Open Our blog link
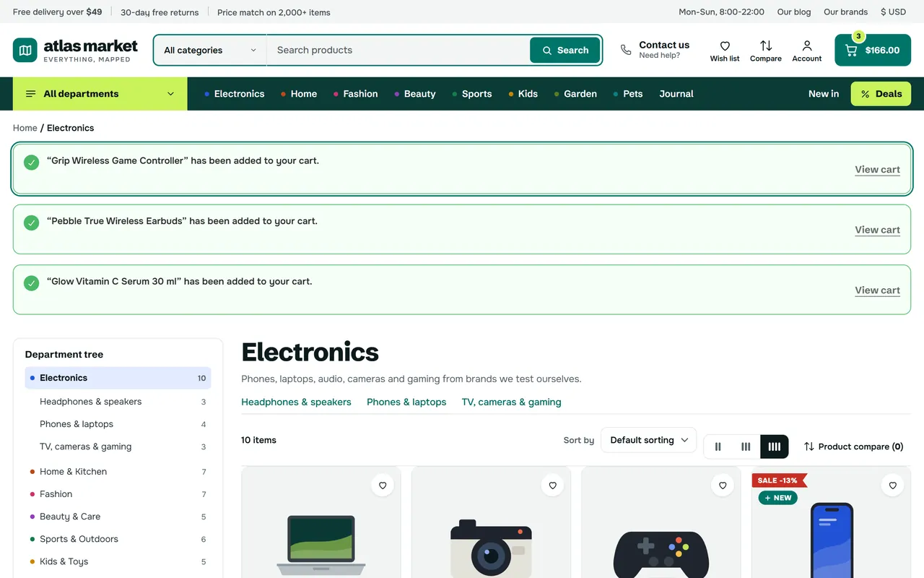 [x=794, y=12]
